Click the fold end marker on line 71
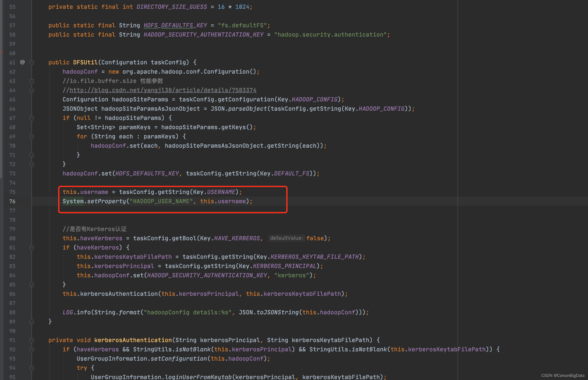Image resolution: width=588 pixels, height=380 pixels. 32,155
